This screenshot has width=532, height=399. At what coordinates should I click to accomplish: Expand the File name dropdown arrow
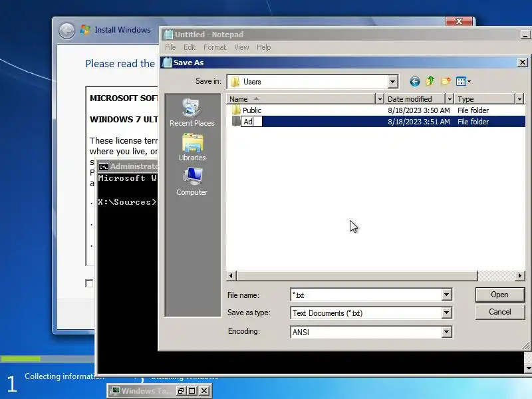click(x=446, y=295)
